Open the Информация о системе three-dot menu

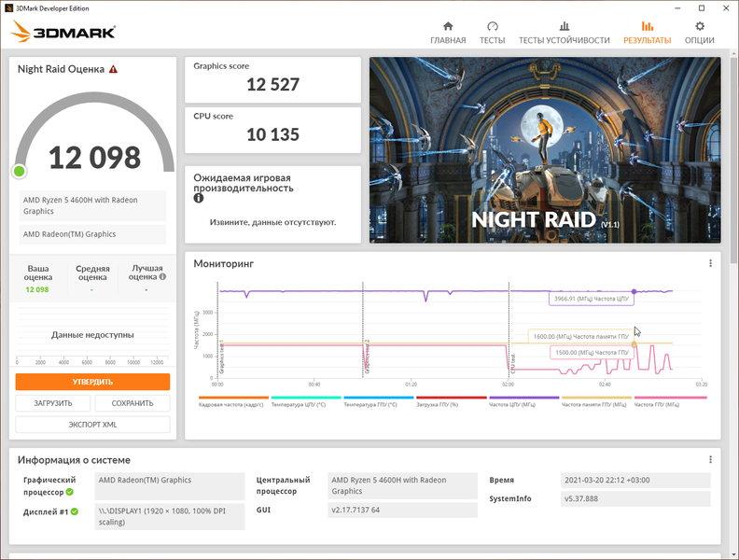[710, 459]
